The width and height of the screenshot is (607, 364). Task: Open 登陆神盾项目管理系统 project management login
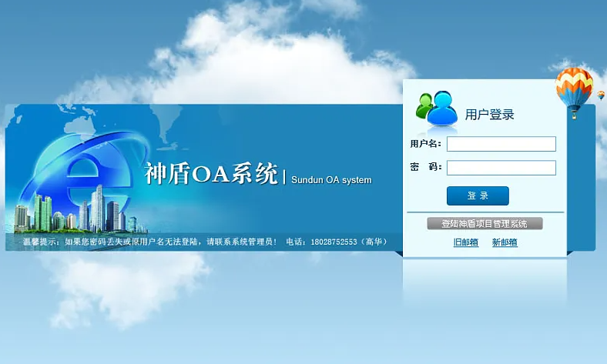tap(485, 224)
